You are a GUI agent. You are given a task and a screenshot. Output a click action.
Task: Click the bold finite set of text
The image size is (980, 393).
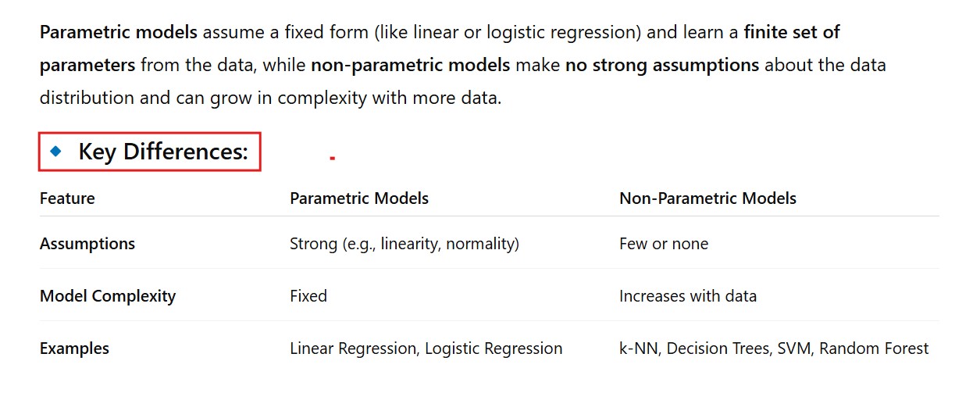click(x=792, y=33)
